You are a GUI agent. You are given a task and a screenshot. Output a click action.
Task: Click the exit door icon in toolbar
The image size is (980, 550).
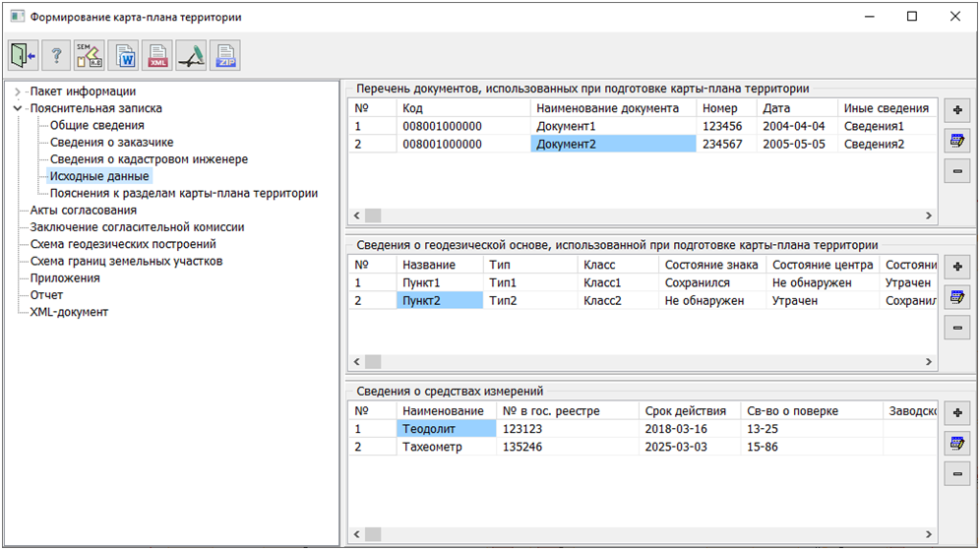point(23,55)
